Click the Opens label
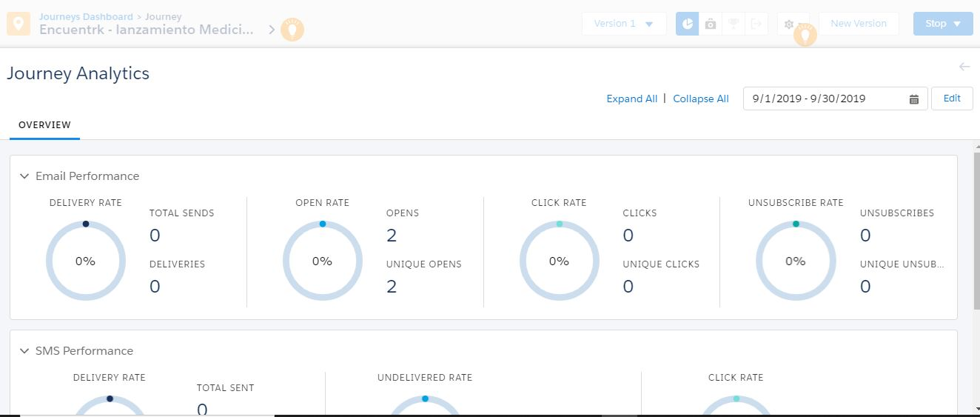This screenshot has height=417, width=980. click(x=403, y=213)
